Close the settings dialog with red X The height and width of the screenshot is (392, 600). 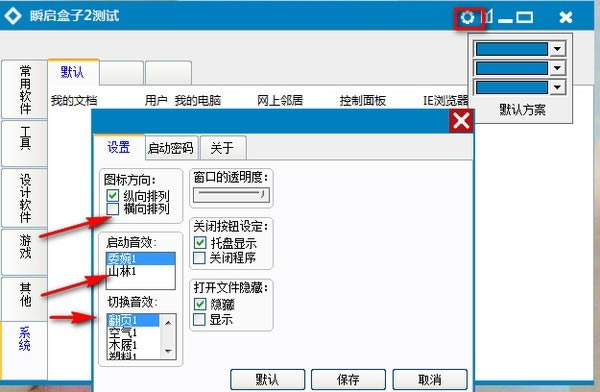[x=461, y=121]
